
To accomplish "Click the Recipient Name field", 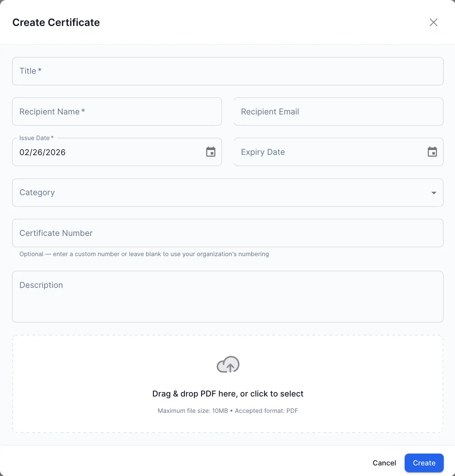I will [x=117, y=112].
